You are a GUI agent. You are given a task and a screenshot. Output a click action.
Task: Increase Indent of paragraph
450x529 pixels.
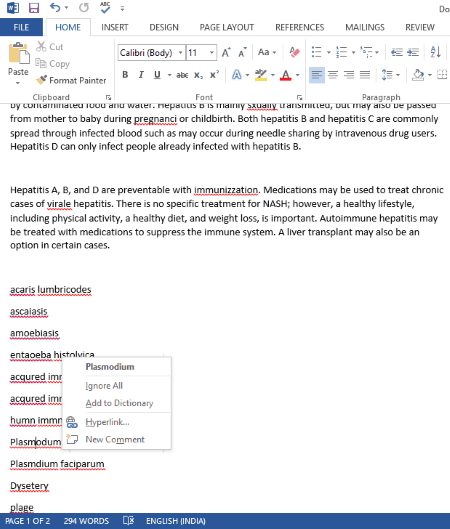click(413, 52)
